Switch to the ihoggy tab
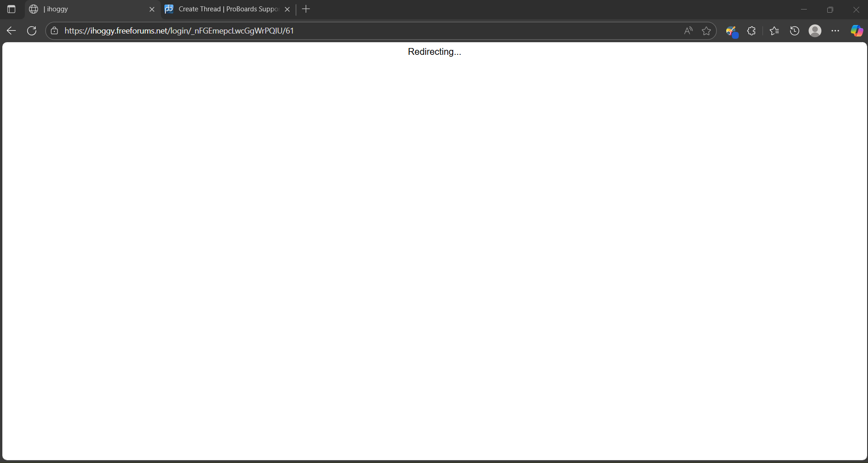Screen dimensions: 868x463 92,9
